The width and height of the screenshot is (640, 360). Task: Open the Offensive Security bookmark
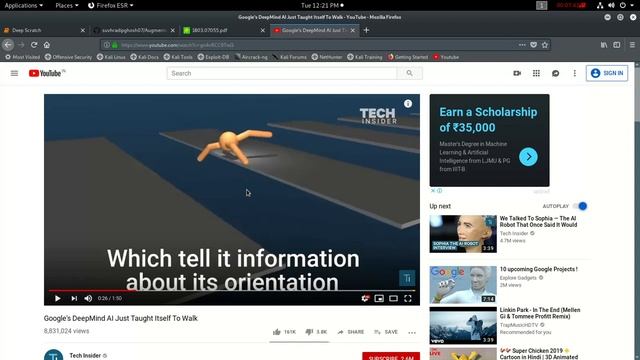coord(69,57)
